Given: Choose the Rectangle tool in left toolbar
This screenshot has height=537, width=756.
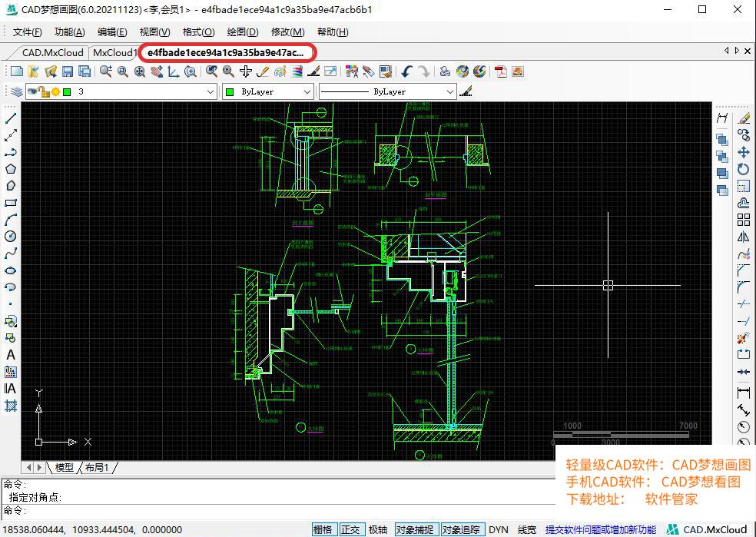Looking at the screenshot, I should [x=11, y=203].
